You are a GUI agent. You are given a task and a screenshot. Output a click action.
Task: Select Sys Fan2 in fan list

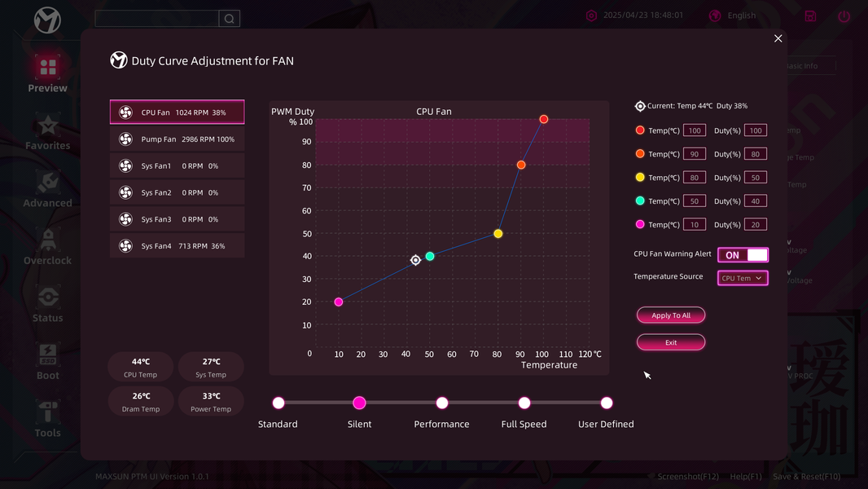click(178, 192)
